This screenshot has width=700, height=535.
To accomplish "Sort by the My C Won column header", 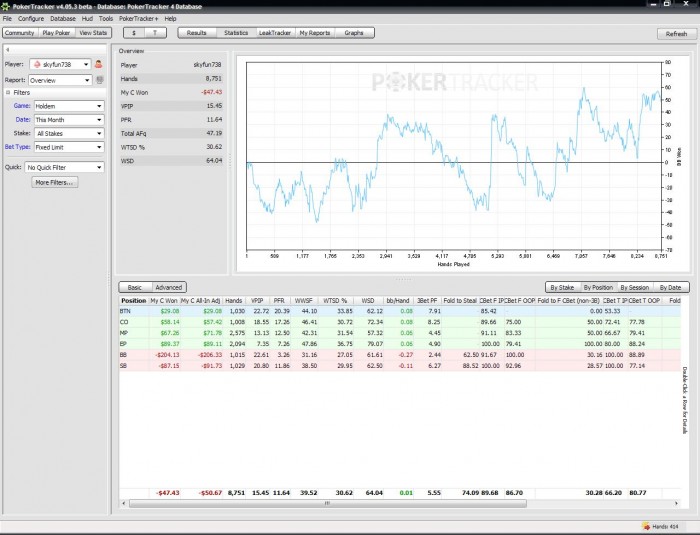I will click(164, 301).
